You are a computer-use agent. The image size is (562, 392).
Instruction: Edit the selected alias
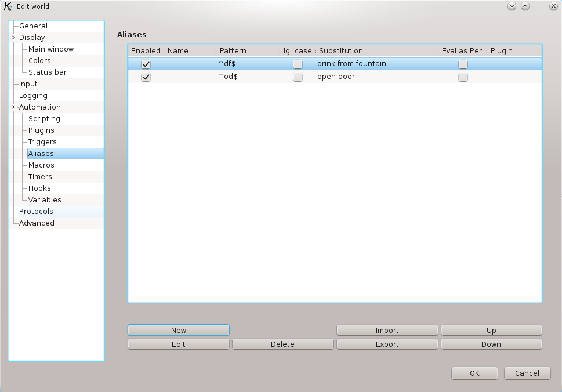click(178, 344)
